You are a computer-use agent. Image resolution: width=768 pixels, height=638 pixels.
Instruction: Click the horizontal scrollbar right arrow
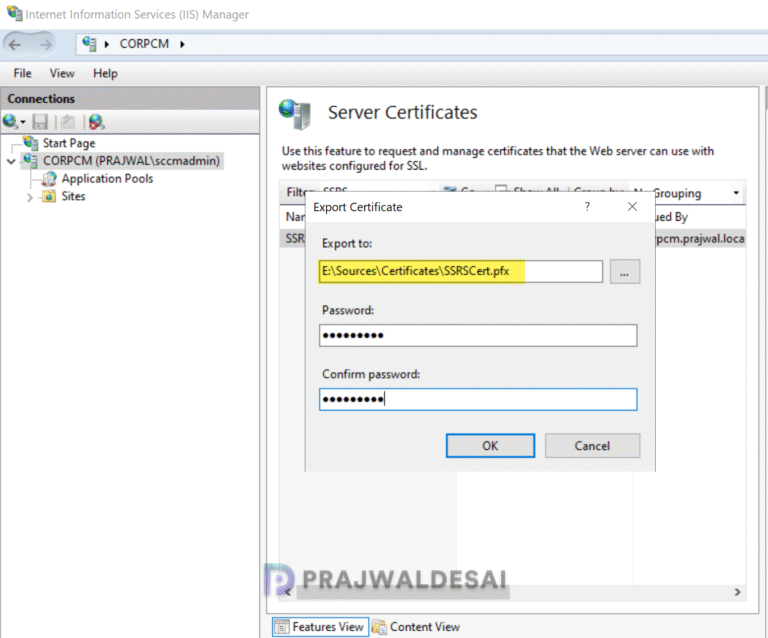[737, 592]
